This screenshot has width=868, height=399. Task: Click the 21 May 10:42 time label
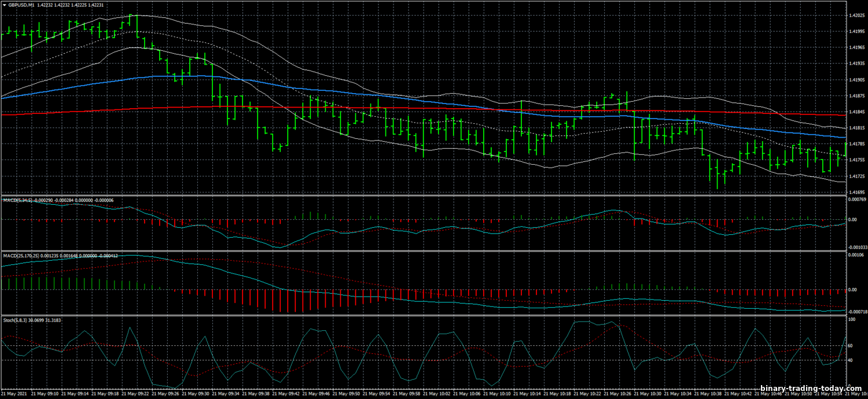[737, 393]
